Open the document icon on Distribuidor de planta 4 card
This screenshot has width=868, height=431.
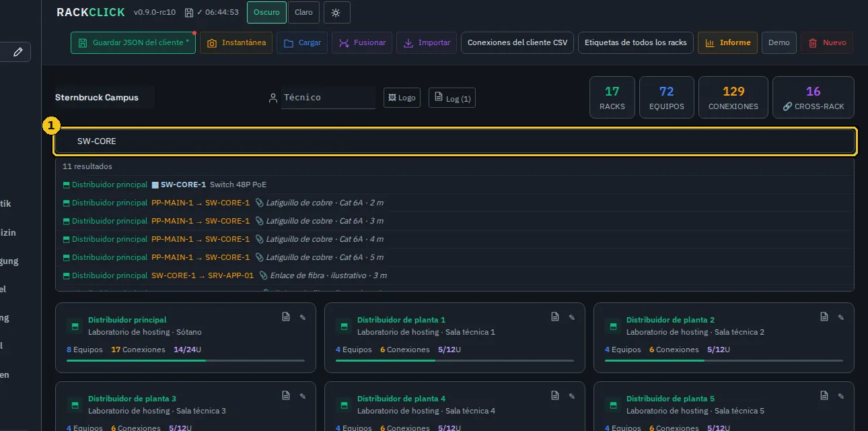pos(555,395)
